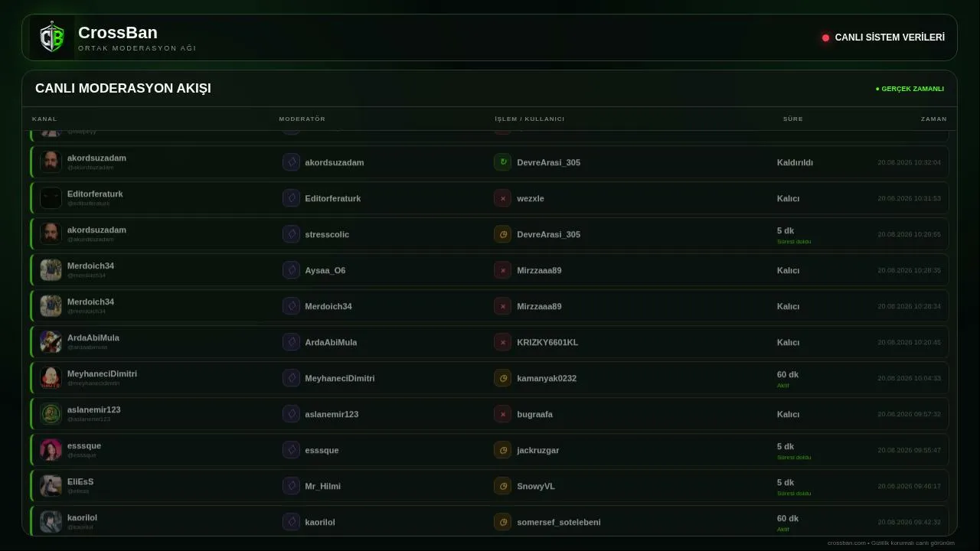Click the moderator badge icon beside stresscolic

coord(291,234)
